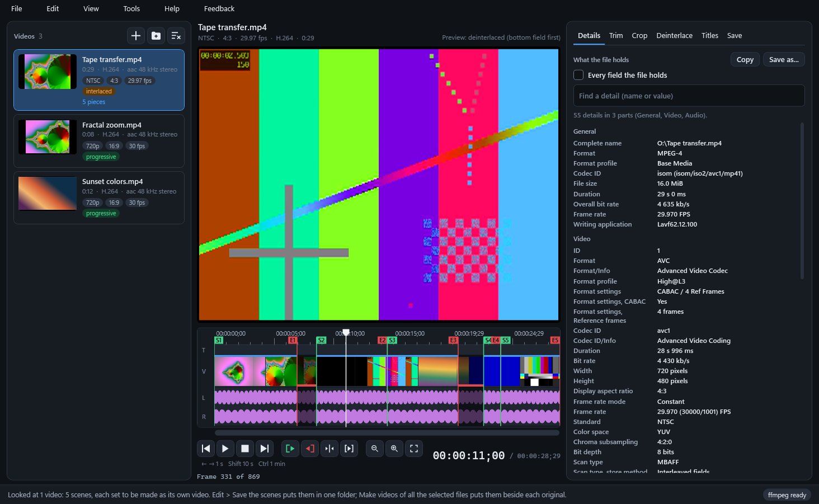Open the File menu
Image resolution: width=819 pixels, height=504 pixels.
pos(17,8)
